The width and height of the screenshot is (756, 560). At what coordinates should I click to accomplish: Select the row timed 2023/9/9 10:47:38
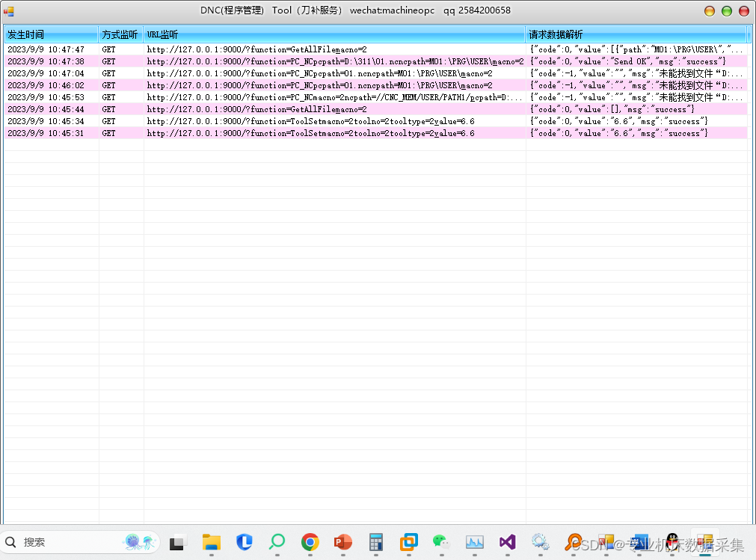pyautogui.click(x=376, y=61)
